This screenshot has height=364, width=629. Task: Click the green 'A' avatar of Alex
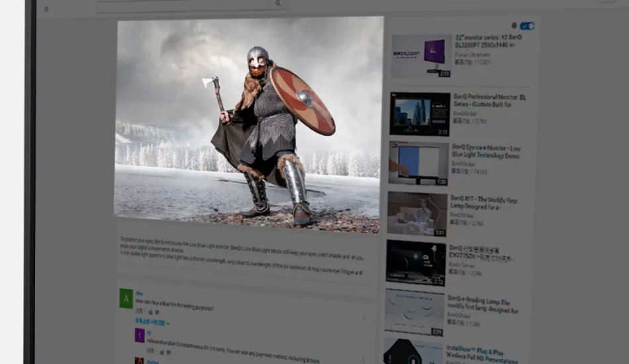tap(126, 298)
